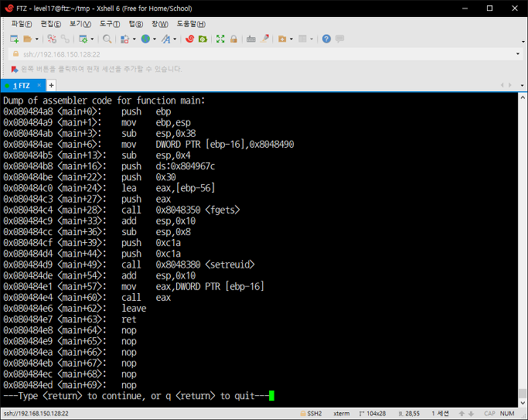Click the address bar lock icon
The height and width of the screenshot is (420, 528).
click(x=15, y=54)
